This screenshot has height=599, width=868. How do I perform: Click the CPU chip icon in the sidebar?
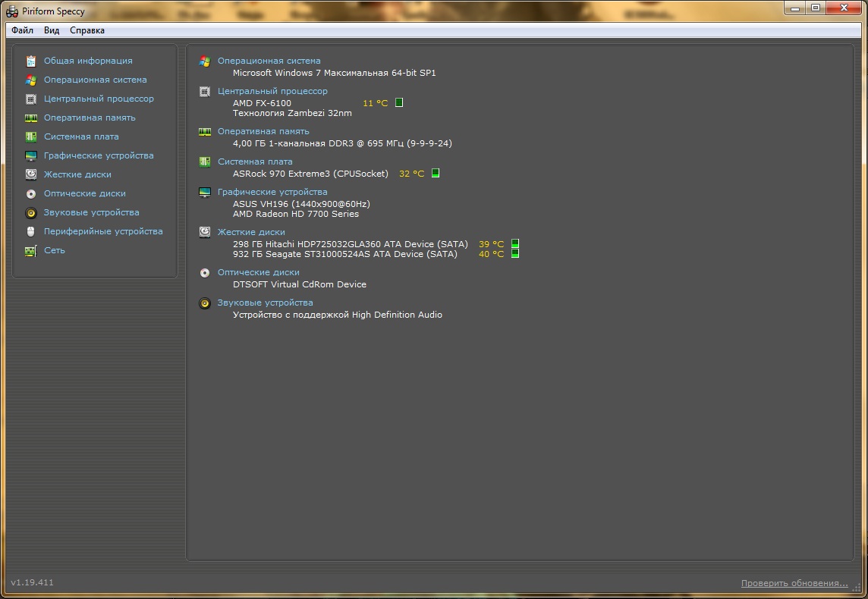31,99
